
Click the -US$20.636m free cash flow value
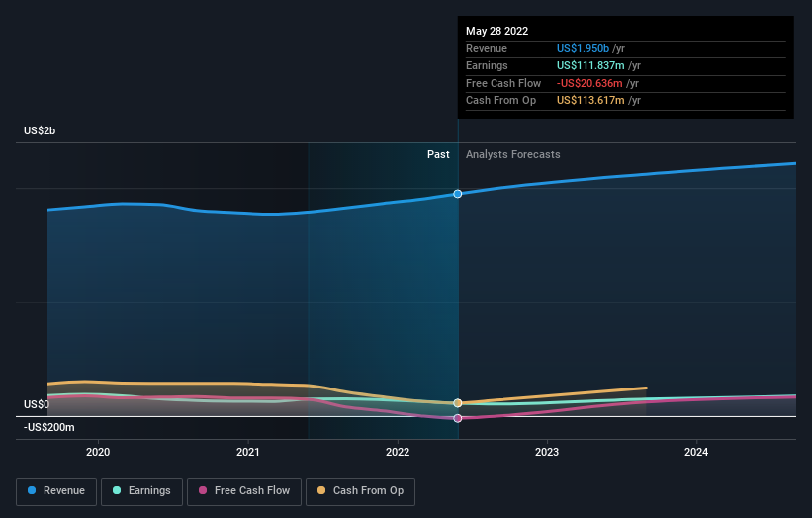tap(589, 83)
